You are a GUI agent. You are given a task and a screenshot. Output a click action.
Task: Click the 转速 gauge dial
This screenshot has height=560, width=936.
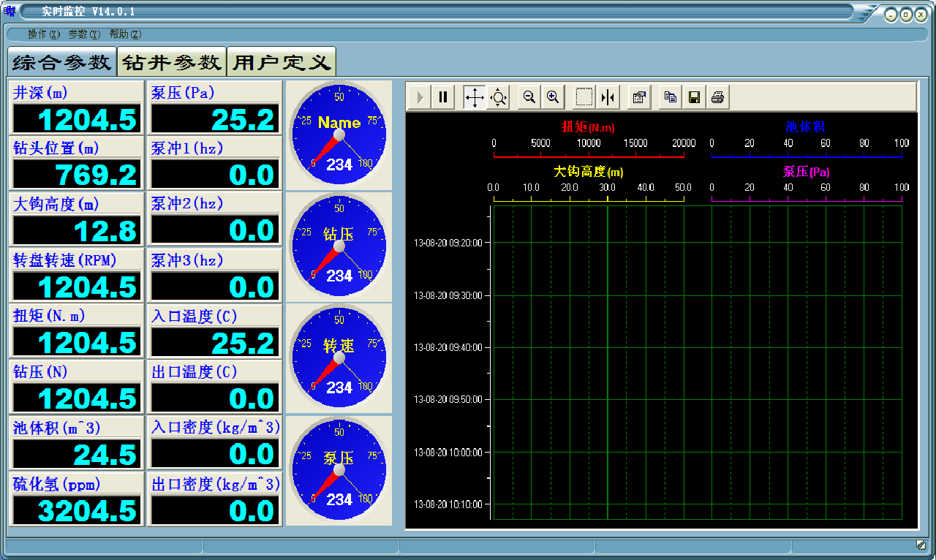pos(339,359)
